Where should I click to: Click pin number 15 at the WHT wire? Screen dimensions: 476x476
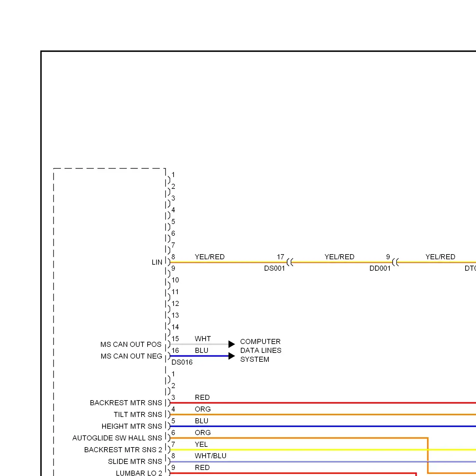coord(175,339)
